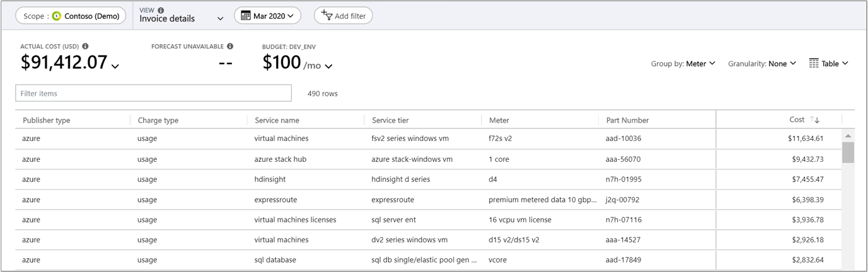Viewport: 868px width, 272px height.
Task: Click the Meter column header
Action: coord(499,120)
